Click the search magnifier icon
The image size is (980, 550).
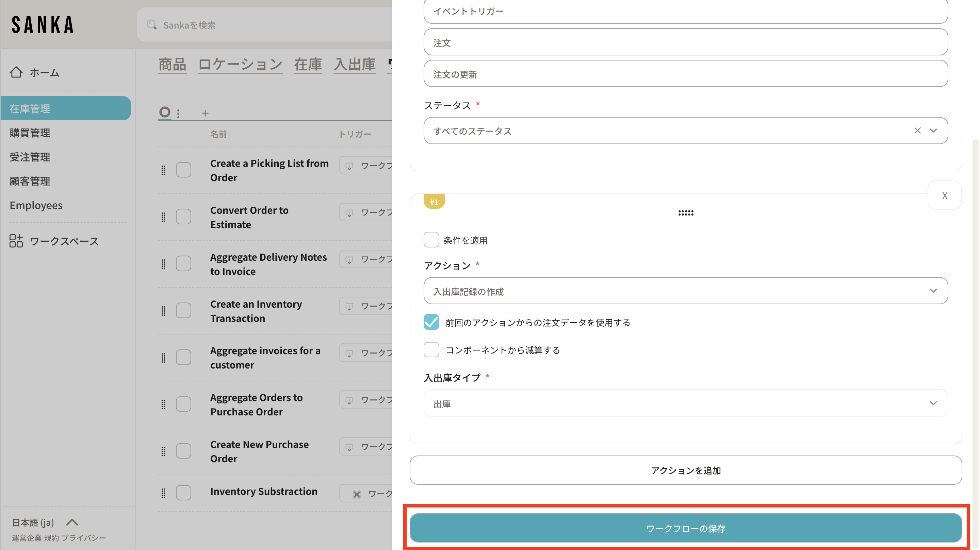pos(152,25)
